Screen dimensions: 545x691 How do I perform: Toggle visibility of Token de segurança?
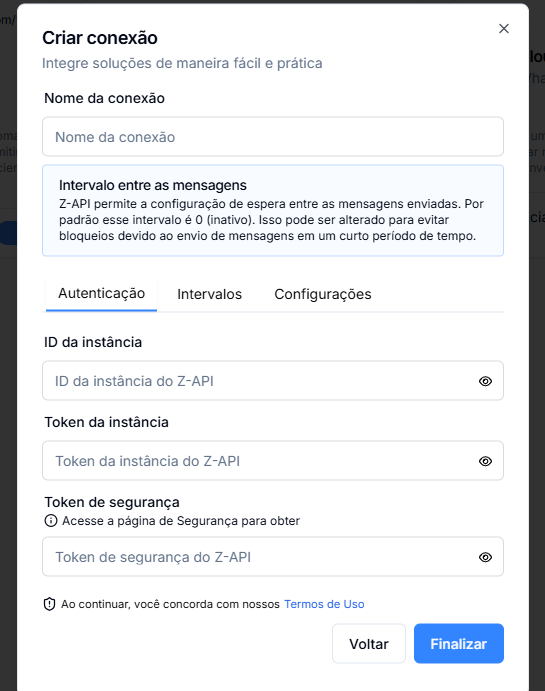(x=485, y=557)
